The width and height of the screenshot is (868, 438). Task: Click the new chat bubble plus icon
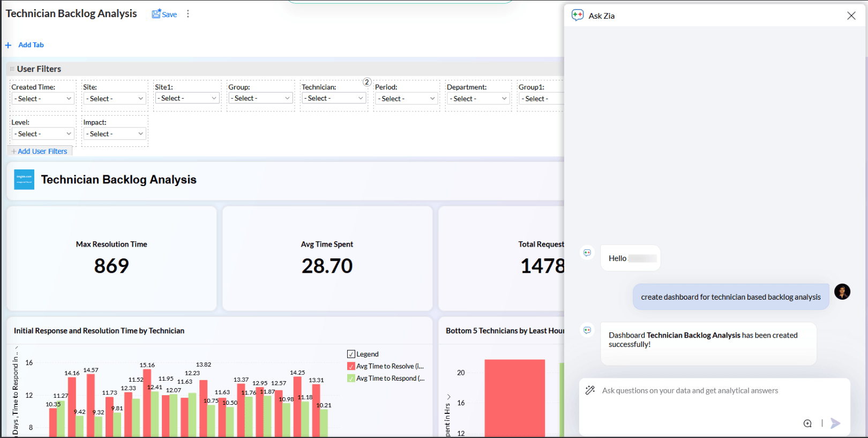click(x=807, y=424)
